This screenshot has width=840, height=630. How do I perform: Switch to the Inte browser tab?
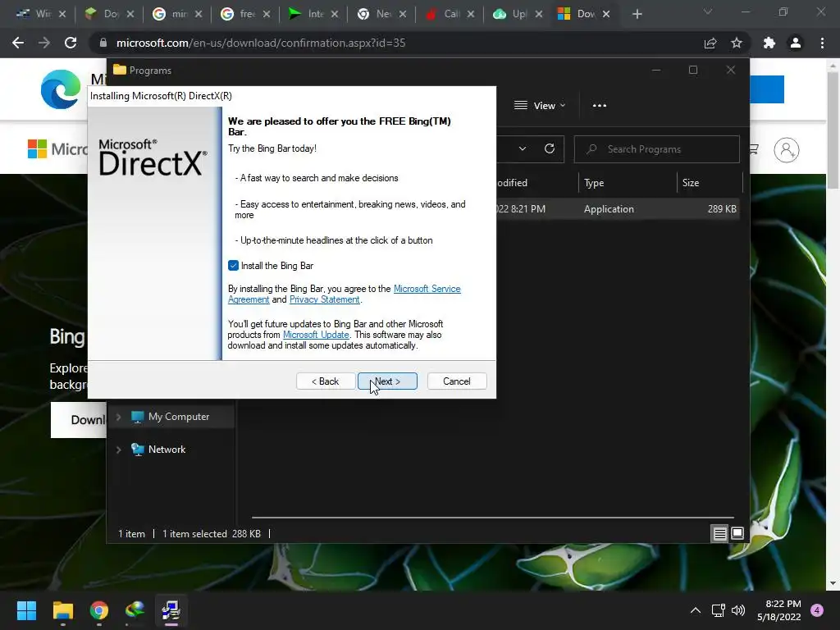point(313,14)
